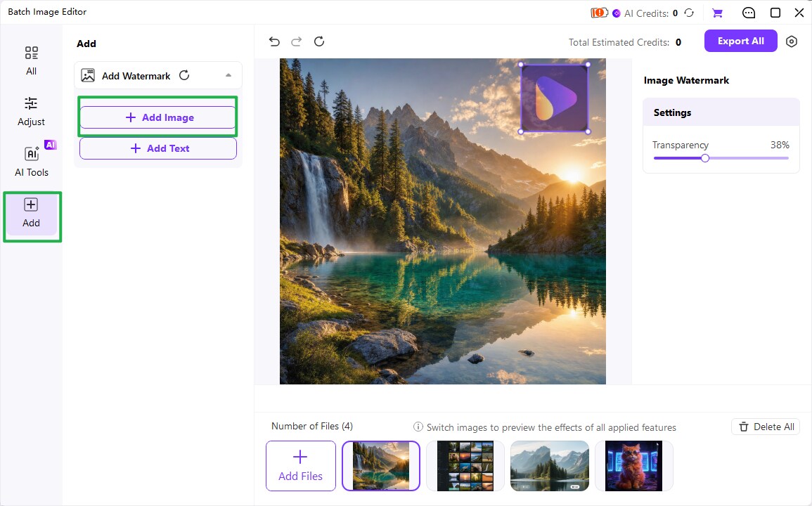Open the AI Tools sidebar tab
The image size is (812, 506).
pyautogui.click(x=31, y=162)
